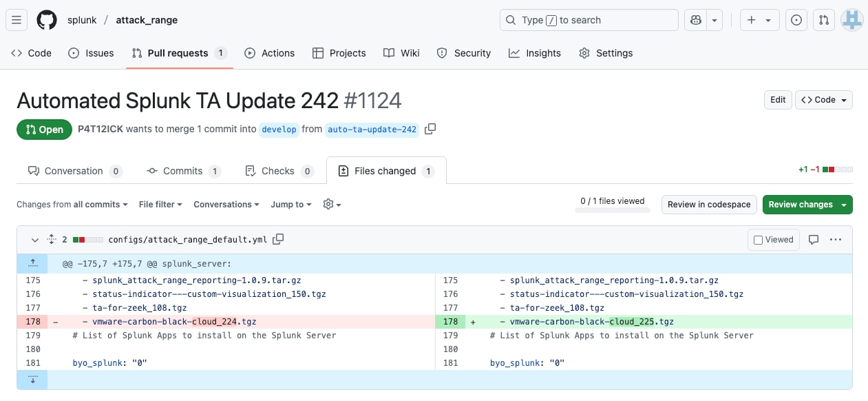Screen dimensions: 868x401
Task: Copy head branch name to clipboard
Action: tap(430, 129)
